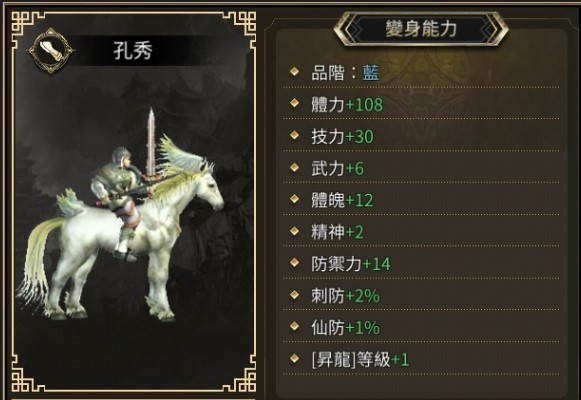The width and height of the screenshot is (581, 400).
Task: Click the diamond bullet beside 精神+2
Action: [295, 231]
